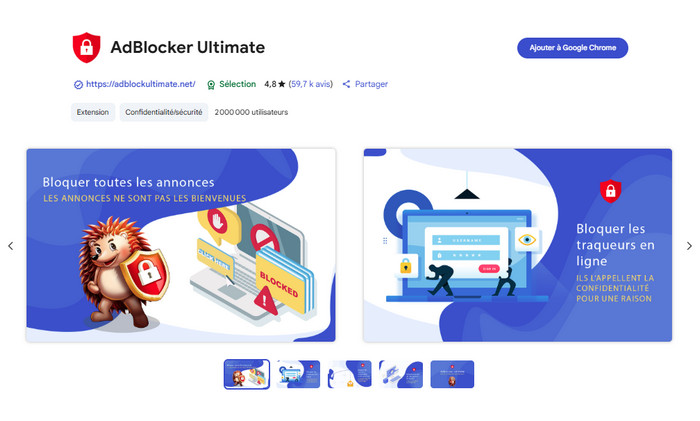Go to the previous screenshot with left arrow
This screenshot has width=700, height=421.
click(11, 246)
